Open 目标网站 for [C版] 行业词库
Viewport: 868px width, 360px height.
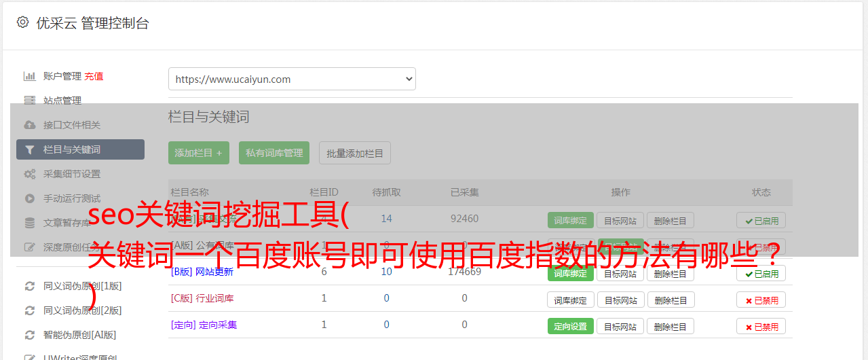point(620,300)
